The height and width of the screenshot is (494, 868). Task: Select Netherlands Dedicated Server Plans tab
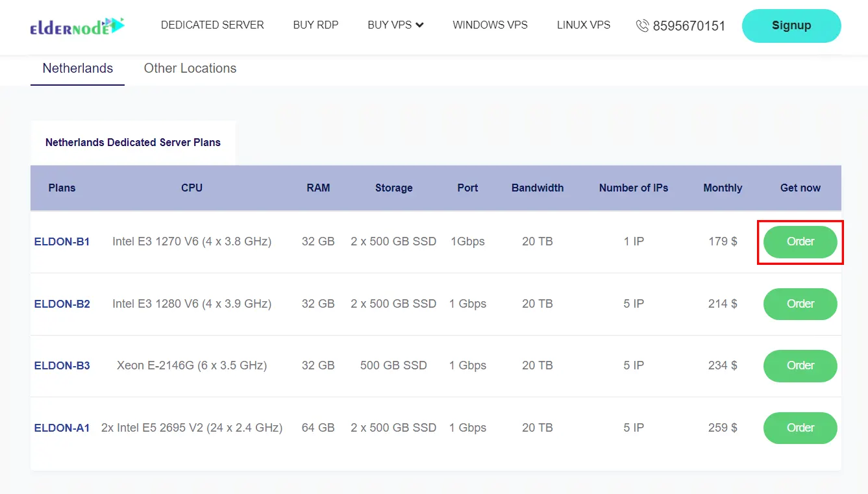(x=133, y=142)
